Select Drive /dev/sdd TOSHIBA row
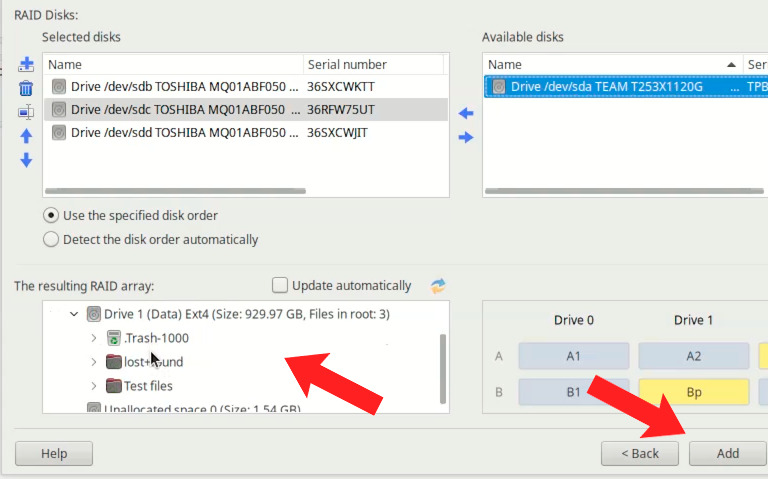The image size is (768, 479). pos(246,133)
